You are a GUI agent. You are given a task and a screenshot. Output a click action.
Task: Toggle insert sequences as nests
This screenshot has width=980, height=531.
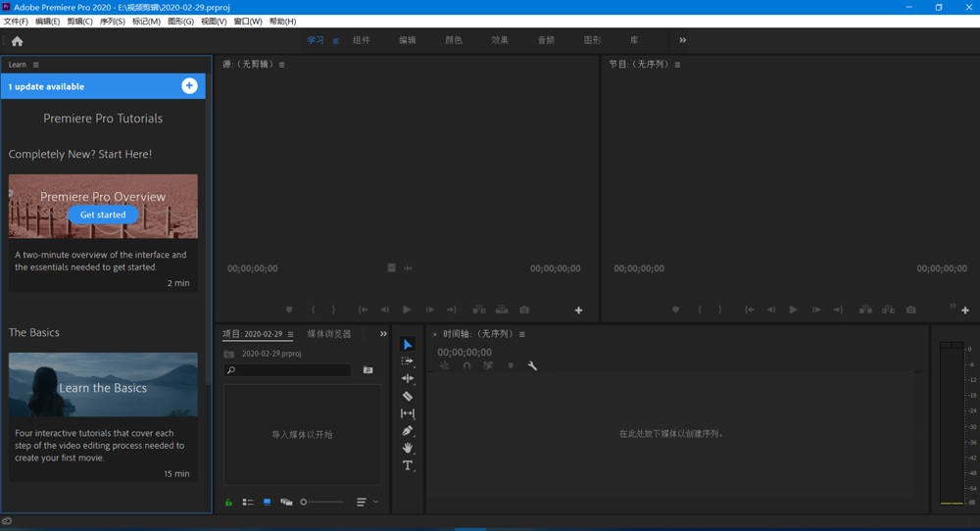[x=444, y=366]
